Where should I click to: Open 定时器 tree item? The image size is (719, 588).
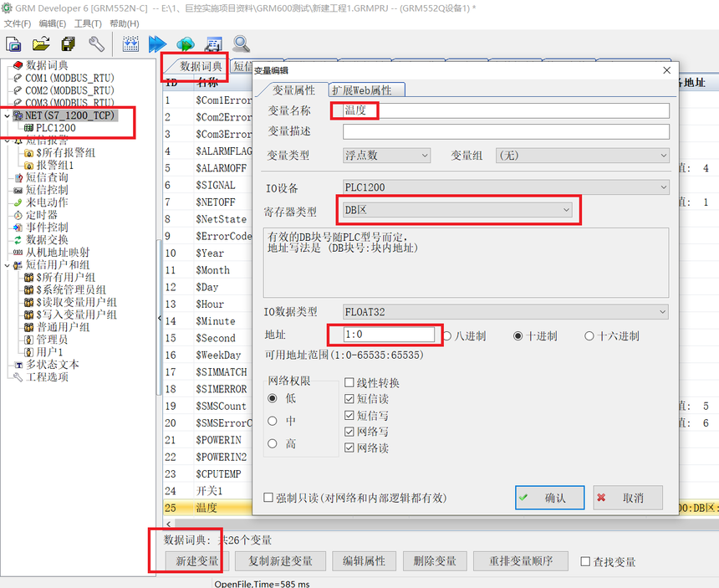click(x=41, y=215)
